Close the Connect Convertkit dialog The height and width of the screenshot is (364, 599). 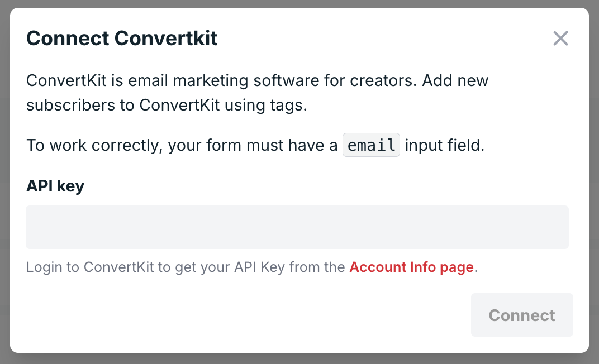[x=560, y=39]
